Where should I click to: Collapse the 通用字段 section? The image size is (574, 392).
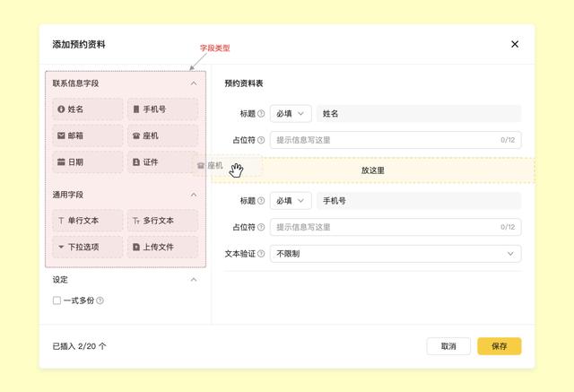click(x=194, y=195)
